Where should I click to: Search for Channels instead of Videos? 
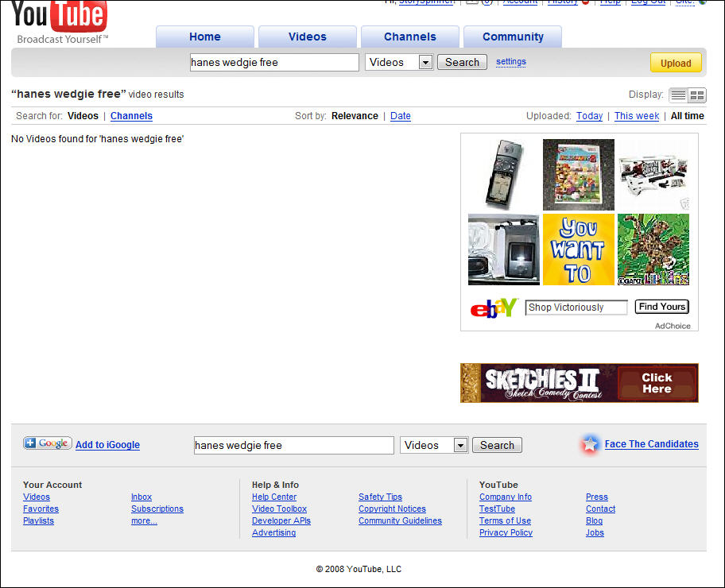[131, 116]
